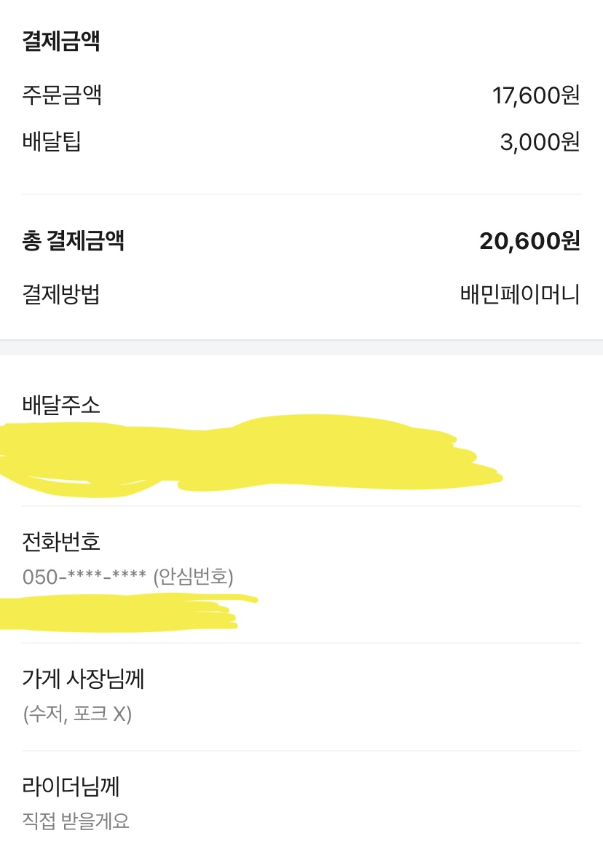Tap the 직접 받을게요 rider note
Screen dimensions: 603x868
(x=76, y=821)
